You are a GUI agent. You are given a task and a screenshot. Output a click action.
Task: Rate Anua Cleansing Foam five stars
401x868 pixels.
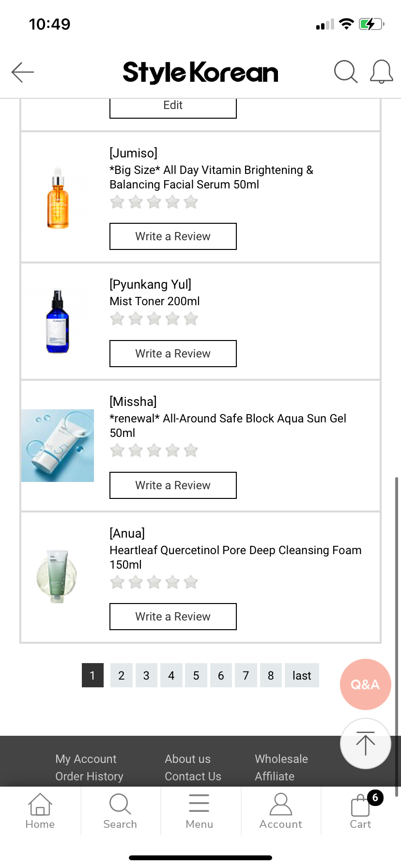[x=191, y=582]
